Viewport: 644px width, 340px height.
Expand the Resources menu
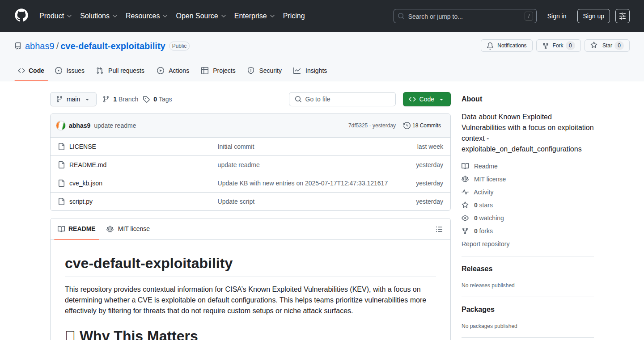click(147, 16)
